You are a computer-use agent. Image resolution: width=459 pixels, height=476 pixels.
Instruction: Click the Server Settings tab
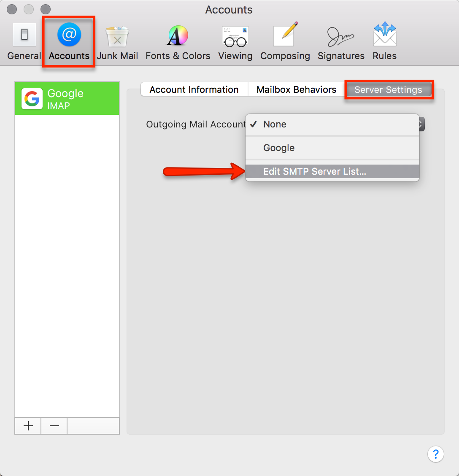pos(389,89)
